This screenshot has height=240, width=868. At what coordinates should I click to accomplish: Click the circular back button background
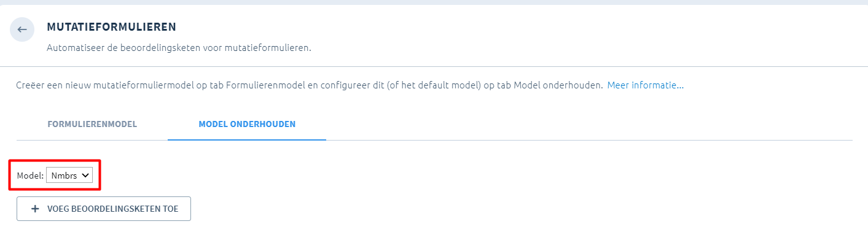tap(22, 29)
